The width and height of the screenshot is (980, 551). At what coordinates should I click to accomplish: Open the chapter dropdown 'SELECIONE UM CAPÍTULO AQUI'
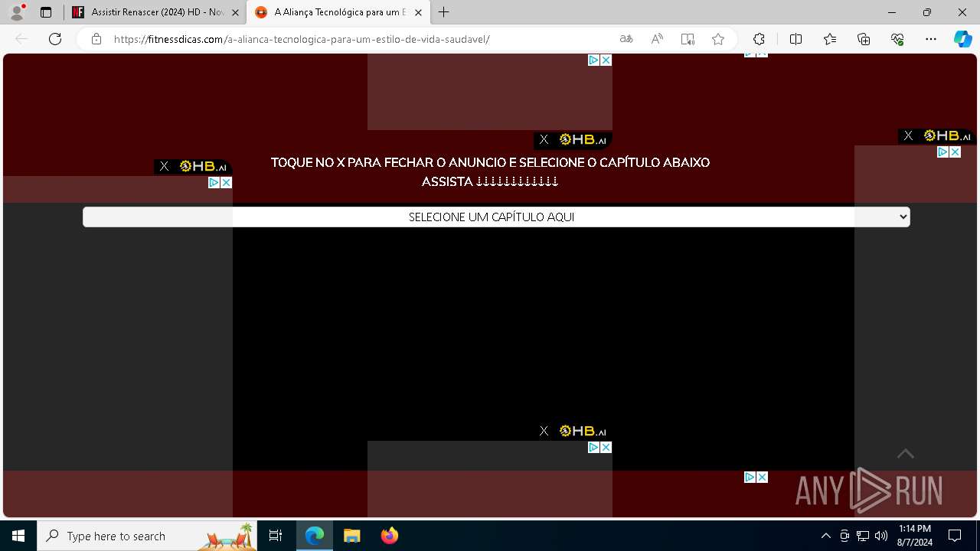(496, 217)
